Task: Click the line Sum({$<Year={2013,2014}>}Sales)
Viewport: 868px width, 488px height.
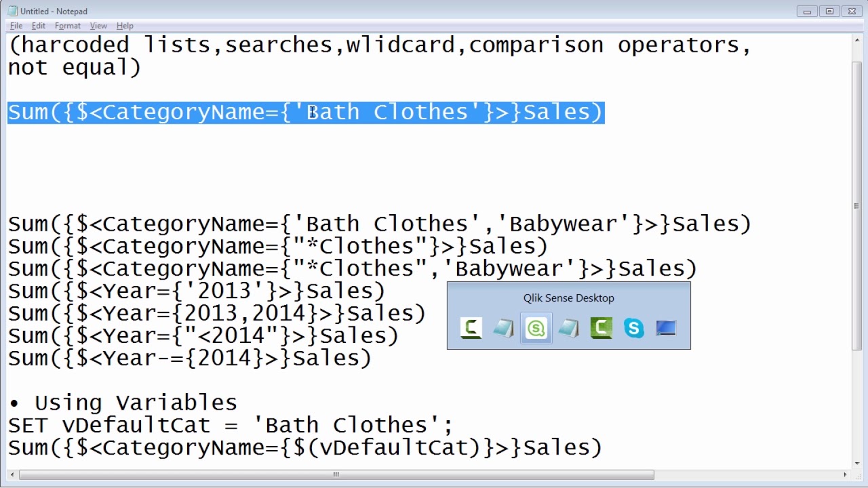Action: [217, 313]
